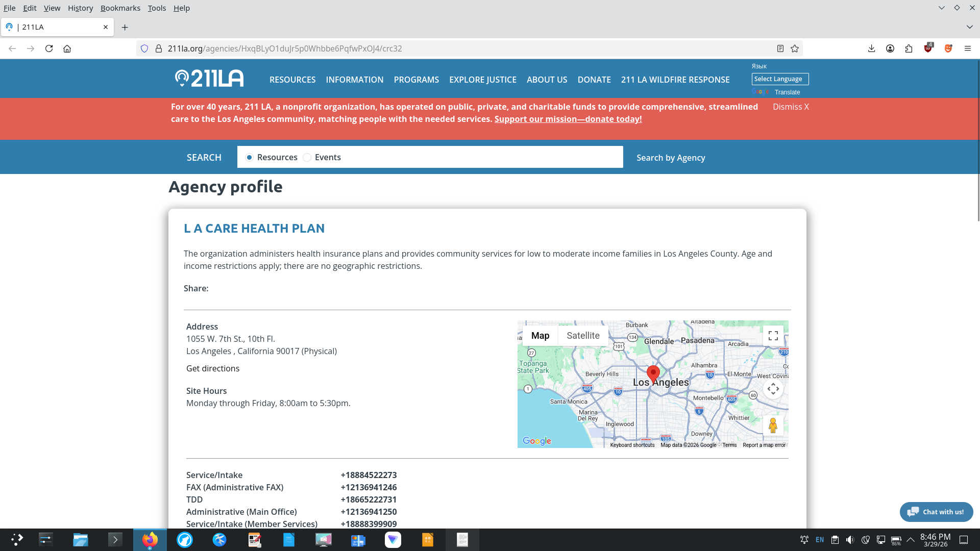980x551 pixels.
Task: Expand the list all tabs chevron
Action: tap(969, 27)
